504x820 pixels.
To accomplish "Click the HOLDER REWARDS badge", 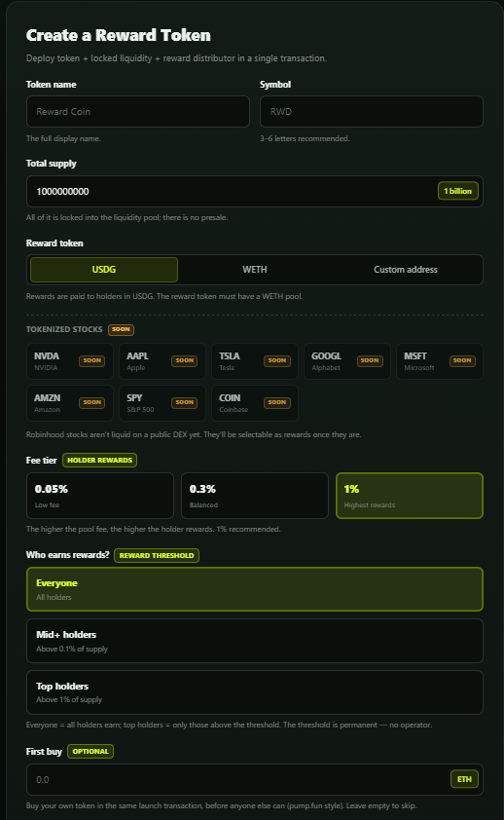I will (x=100, y=461).
